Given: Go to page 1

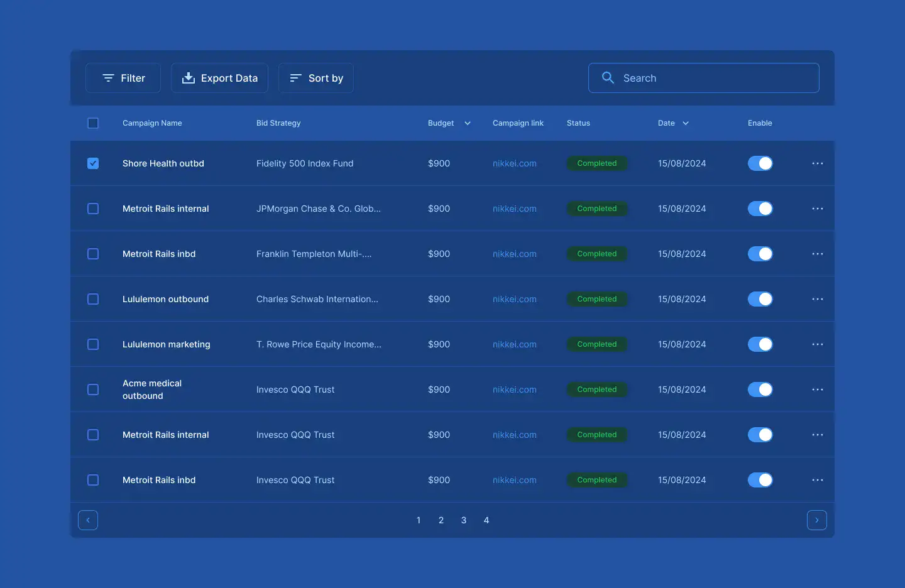Looking at the screenshot, I should (419, 520).
